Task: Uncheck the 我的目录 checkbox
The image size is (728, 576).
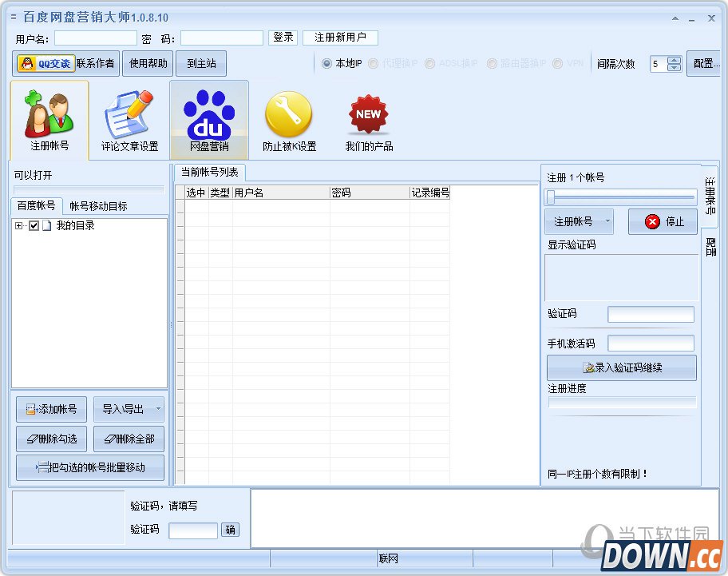Action: point(33,224)
